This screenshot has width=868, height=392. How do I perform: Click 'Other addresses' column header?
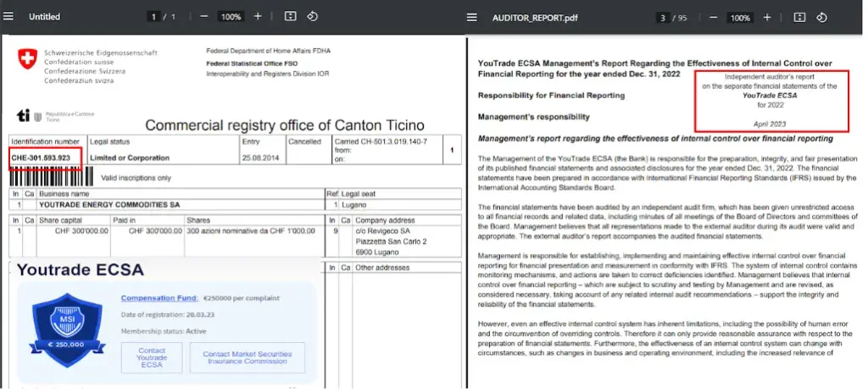tap(382, 268)
